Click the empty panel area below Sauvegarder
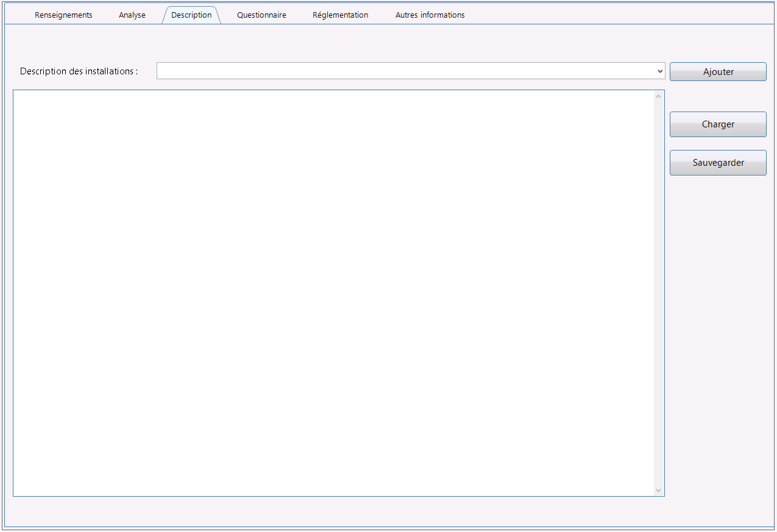 [x=719, y=347]
